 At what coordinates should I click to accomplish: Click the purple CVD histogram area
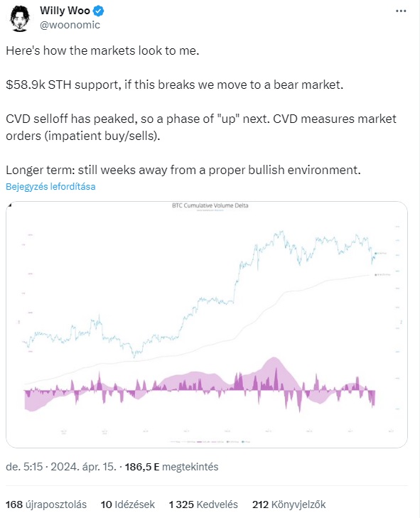[x=200, y=388]
